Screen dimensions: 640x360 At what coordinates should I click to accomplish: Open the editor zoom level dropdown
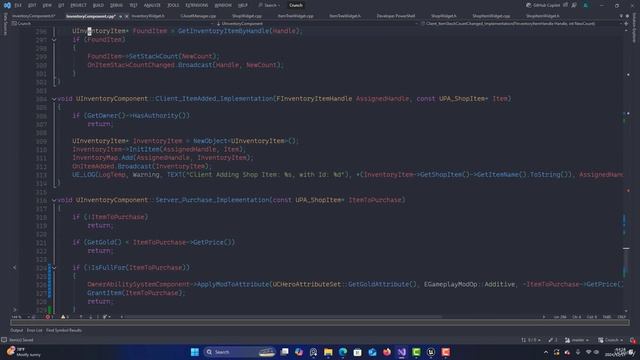pyautogui.click(x=20, y=317)
